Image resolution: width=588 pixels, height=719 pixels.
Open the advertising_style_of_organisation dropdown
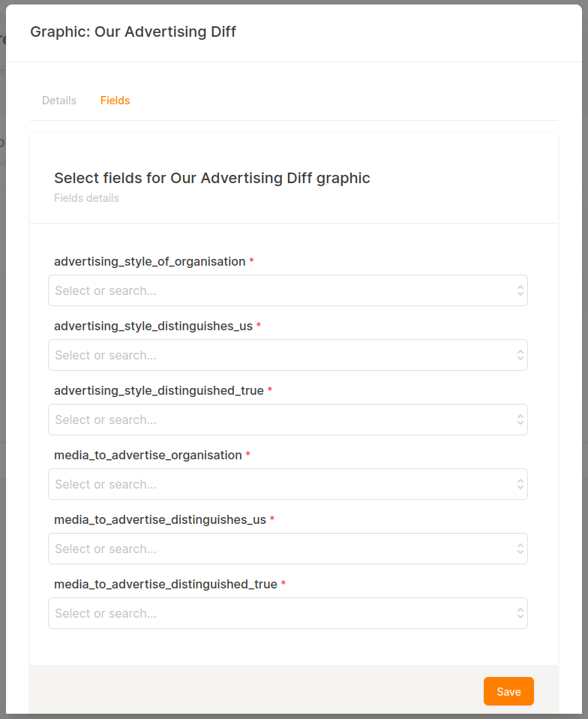pos(288,290)
